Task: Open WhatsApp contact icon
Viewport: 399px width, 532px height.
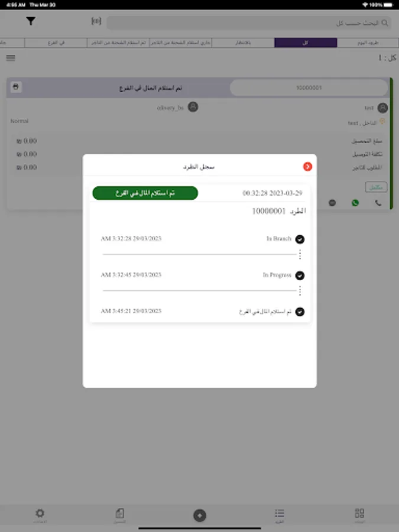Action: pos(355,203)
